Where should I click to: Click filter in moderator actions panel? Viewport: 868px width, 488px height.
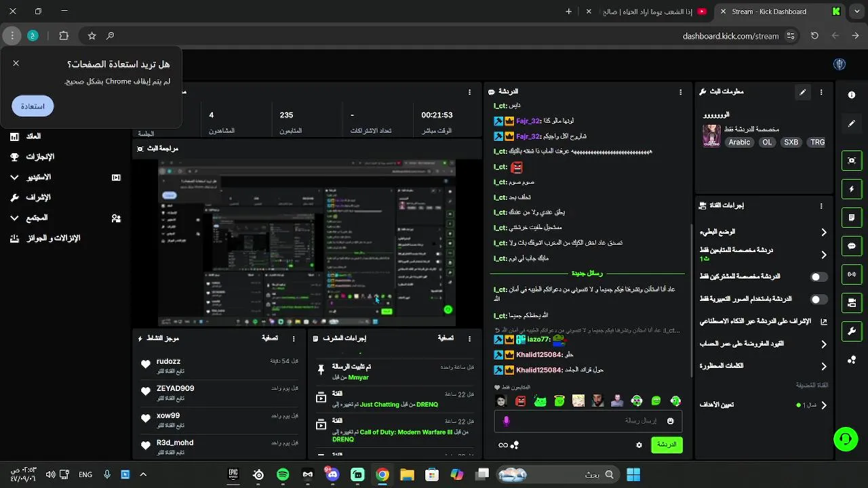[x=446, y=338]
